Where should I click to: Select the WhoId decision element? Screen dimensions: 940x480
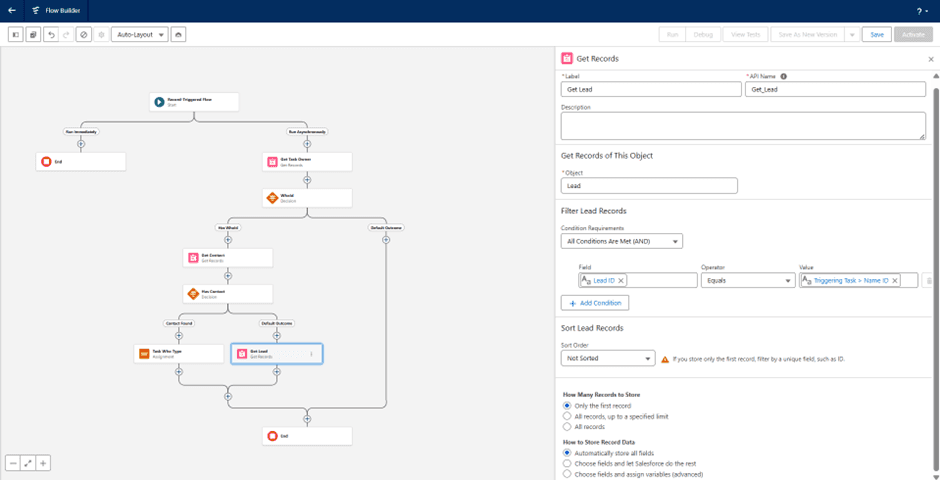[307, 198]
